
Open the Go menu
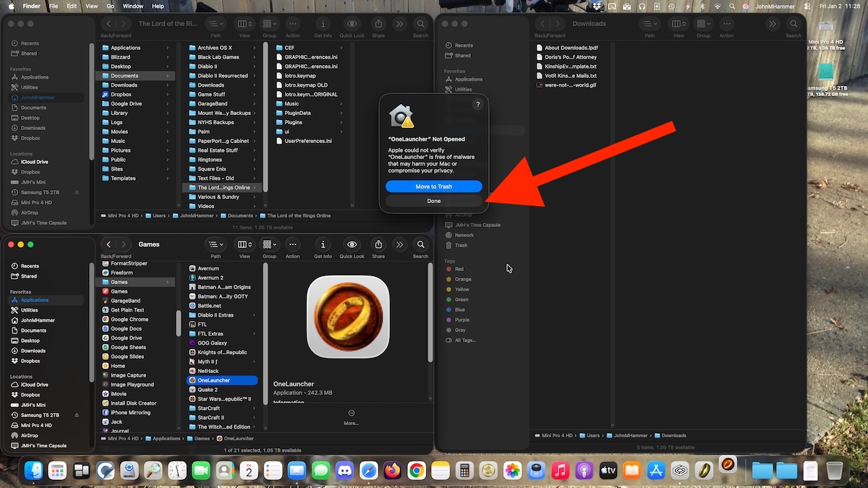point(109,6)
